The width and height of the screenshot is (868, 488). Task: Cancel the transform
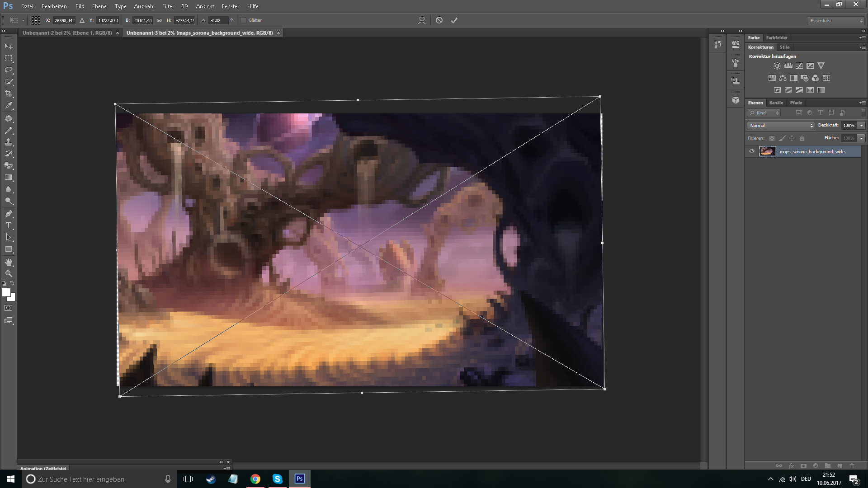(x=439, y=20)
